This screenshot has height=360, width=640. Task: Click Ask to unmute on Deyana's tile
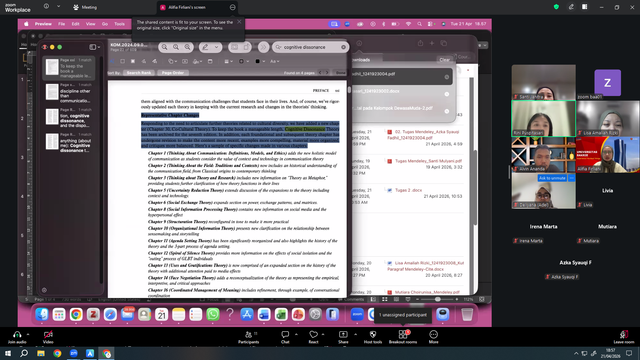[552, 178]
